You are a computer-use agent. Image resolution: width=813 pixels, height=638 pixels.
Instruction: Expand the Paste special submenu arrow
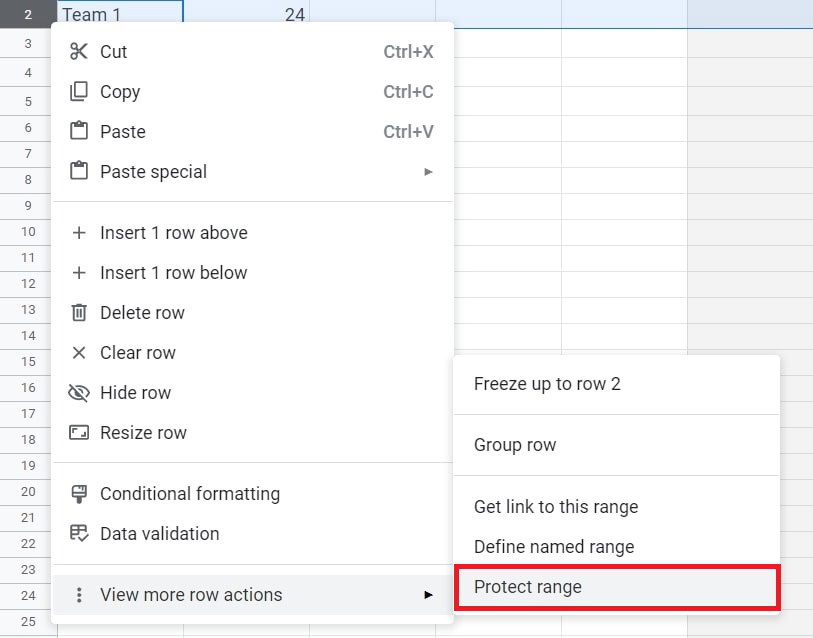click(428, 171)
